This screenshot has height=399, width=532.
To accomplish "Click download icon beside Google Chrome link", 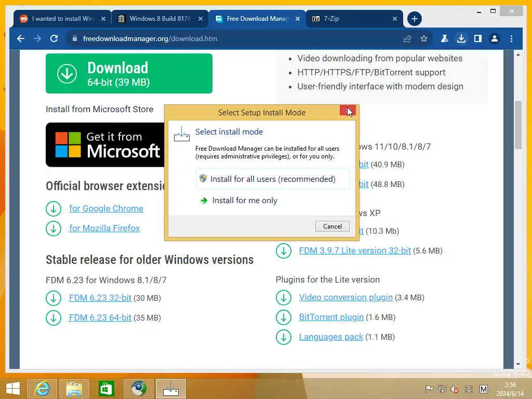I will (x=54, y=209).
